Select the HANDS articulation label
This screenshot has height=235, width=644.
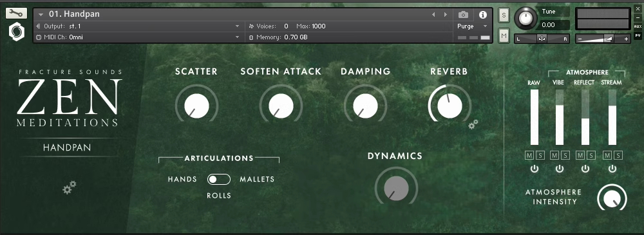click(x=182, y=179)
